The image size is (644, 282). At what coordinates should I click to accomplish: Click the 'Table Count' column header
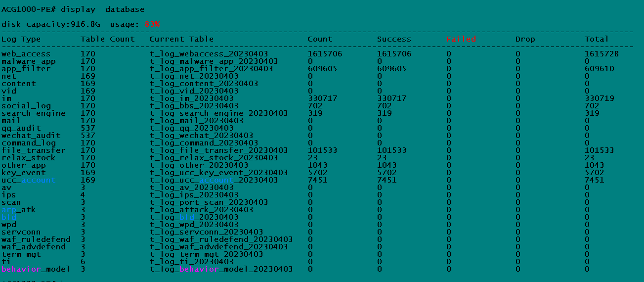(x=108, y=39)
